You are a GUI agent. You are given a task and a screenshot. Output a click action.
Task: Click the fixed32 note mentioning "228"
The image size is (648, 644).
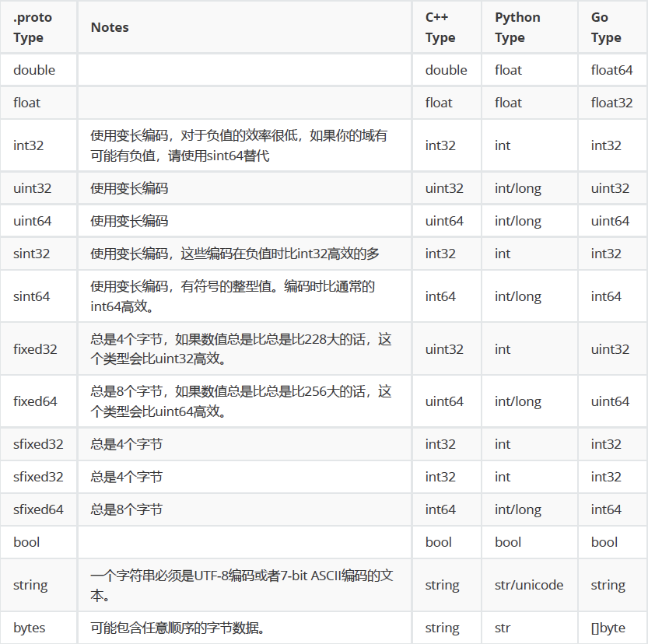(x=241, y=349)
